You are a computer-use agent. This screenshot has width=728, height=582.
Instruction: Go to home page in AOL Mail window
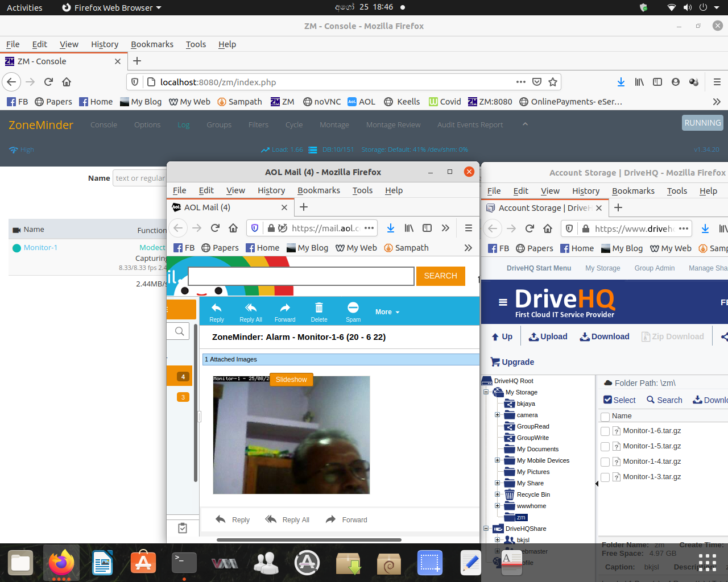point(233,228)
